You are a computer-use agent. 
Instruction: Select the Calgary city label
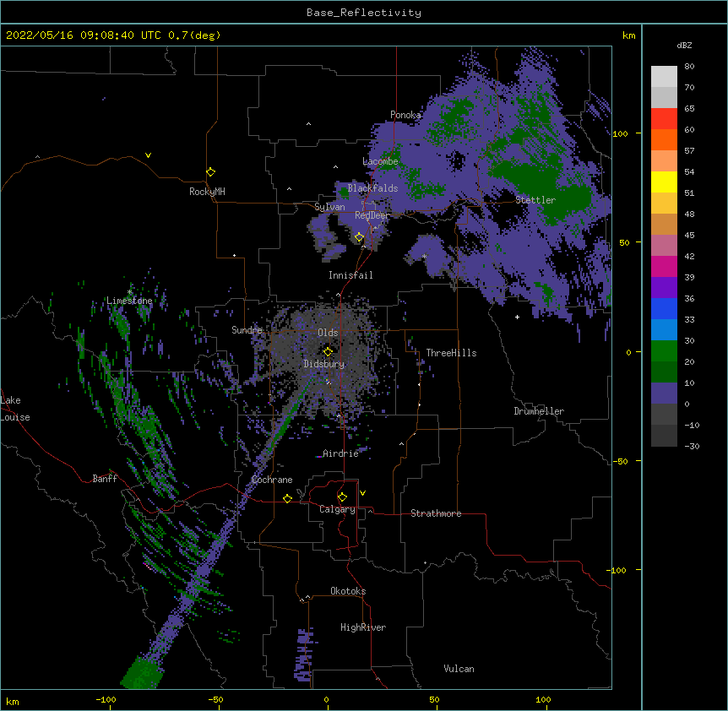[337, 509]
